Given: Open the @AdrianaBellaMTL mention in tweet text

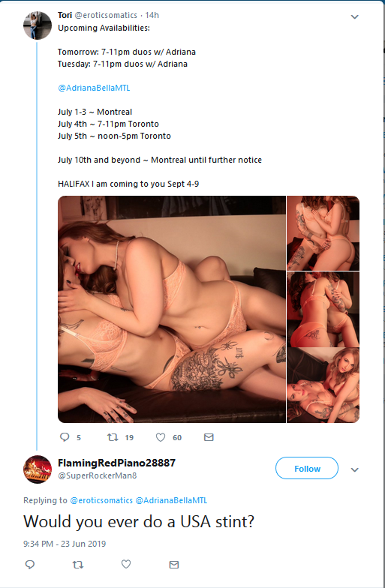Looking at the screenshot, I should [94, 88].
